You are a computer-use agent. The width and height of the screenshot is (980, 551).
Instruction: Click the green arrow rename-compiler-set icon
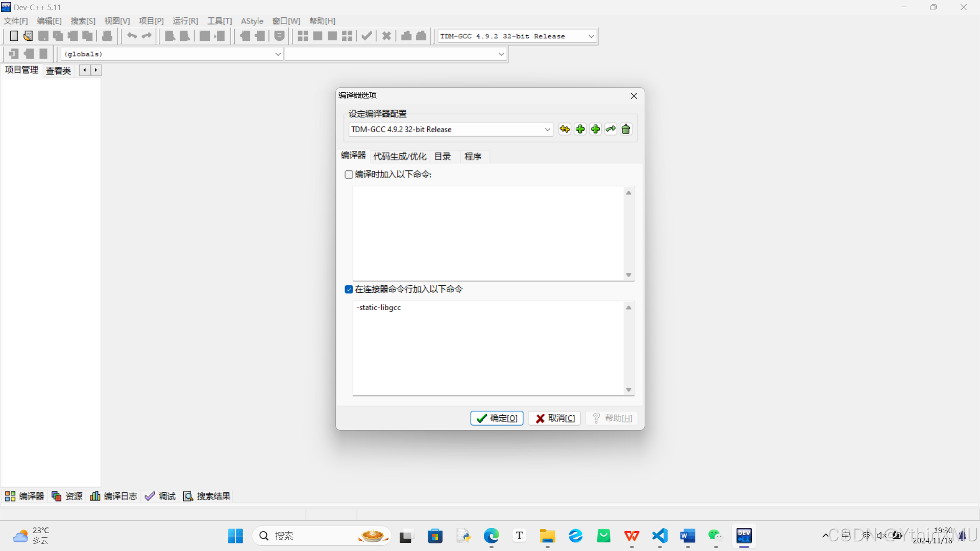[x=611, y=130]
